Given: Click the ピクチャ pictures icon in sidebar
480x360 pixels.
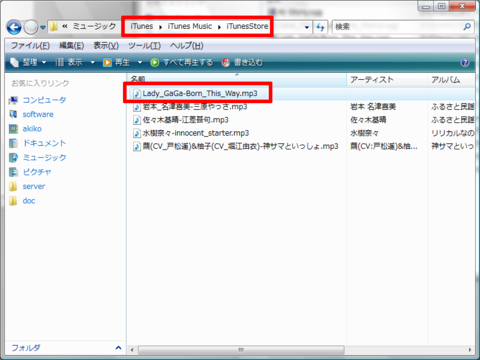Looking at the screenshot, I should tap(13, 172).
